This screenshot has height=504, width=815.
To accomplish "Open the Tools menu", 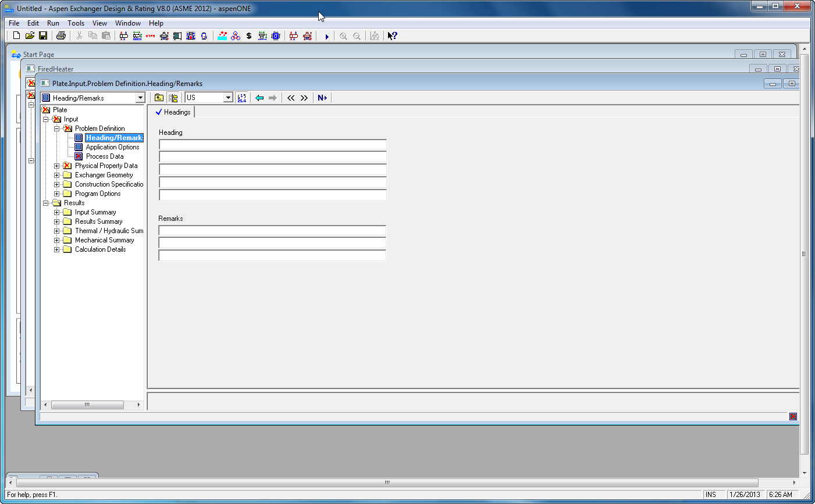I will point(76,23).
